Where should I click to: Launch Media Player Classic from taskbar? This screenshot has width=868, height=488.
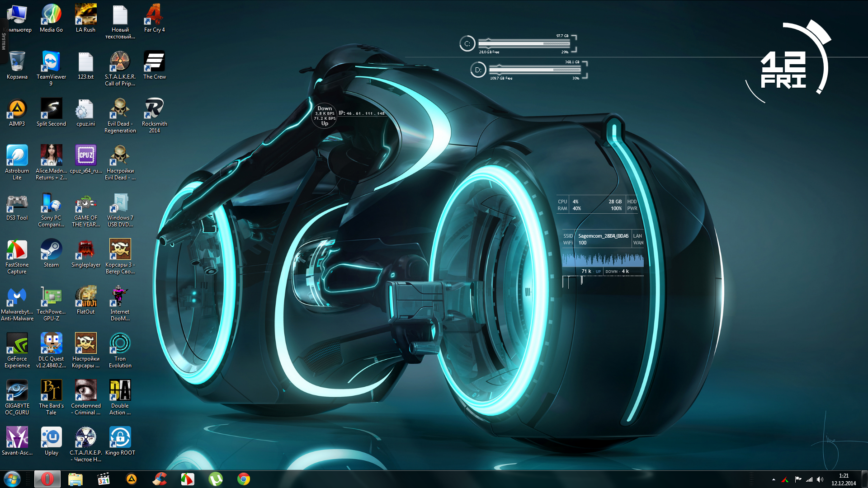tap(104, 479)
